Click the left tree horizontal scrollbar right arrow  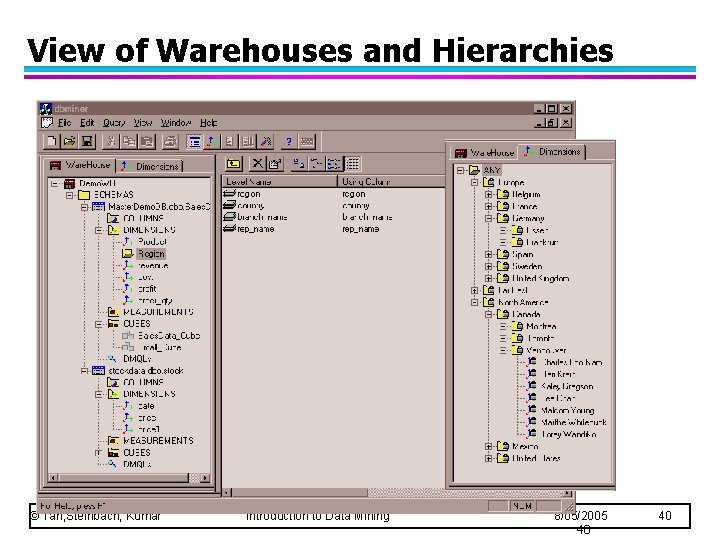(205, 478)
